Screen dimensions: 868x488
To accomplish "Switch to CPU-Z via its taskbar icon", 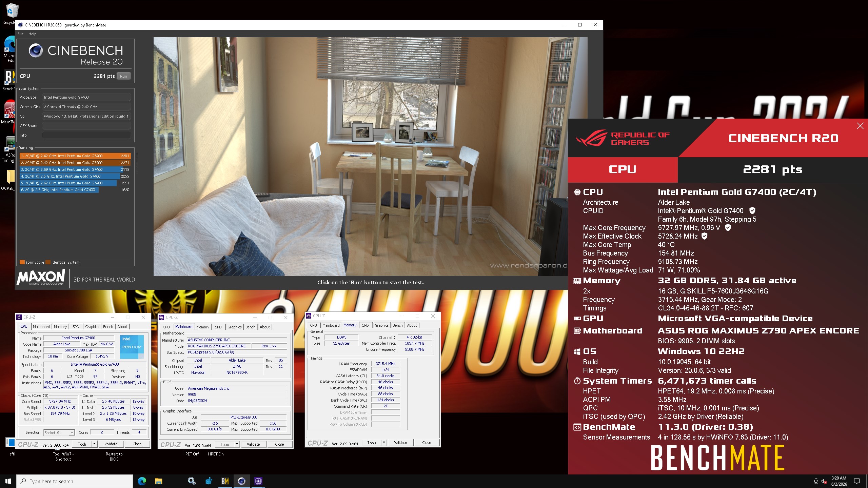I will [x=258, y=481].
